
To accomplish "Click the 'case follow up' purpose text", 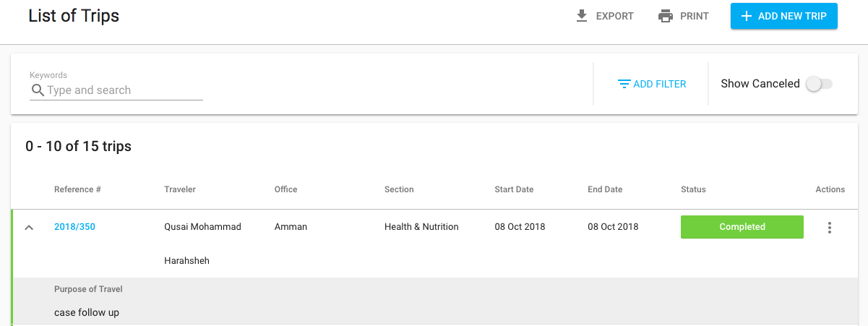I will point(87,313).
